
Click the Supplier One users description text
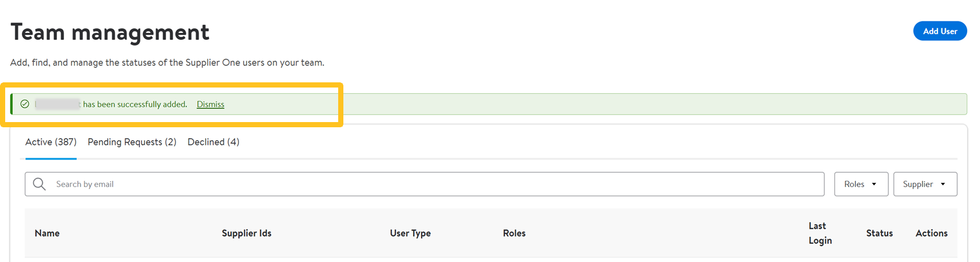(x=167, y=62)
